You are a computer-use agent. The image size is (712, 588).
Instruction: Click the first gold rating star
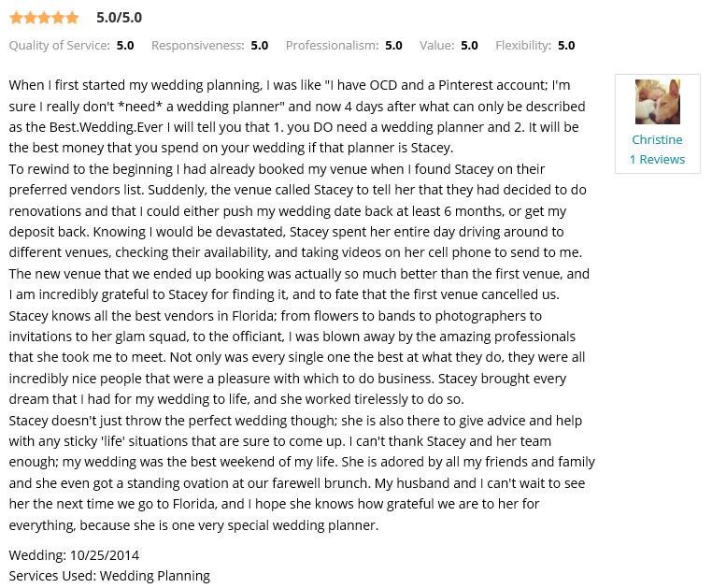pos(16,18)
